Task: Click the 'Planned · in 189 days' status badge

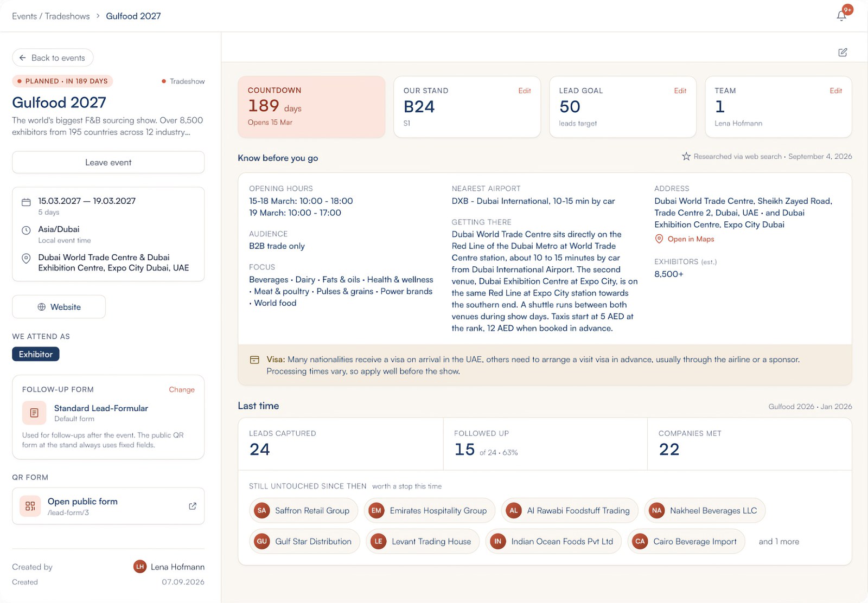Action: coord(62,81)
